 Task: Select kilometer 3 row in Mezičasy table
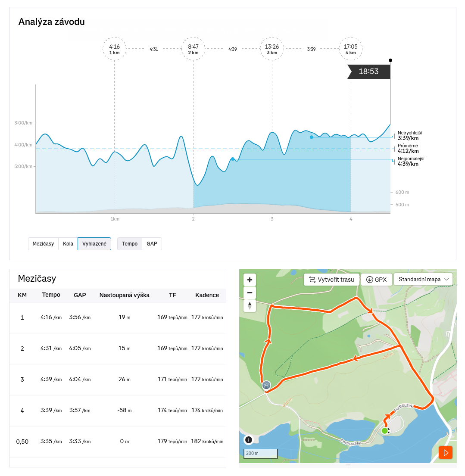[x=118, y=380]
